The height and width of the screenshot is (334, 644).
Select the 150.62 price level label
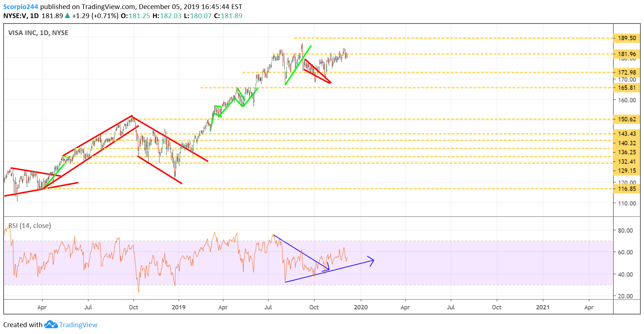click(627, 119)
